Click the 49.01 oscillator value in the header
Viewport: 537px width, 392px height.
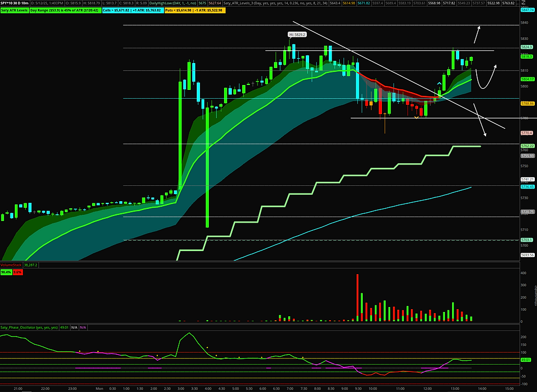click(64, 328)
